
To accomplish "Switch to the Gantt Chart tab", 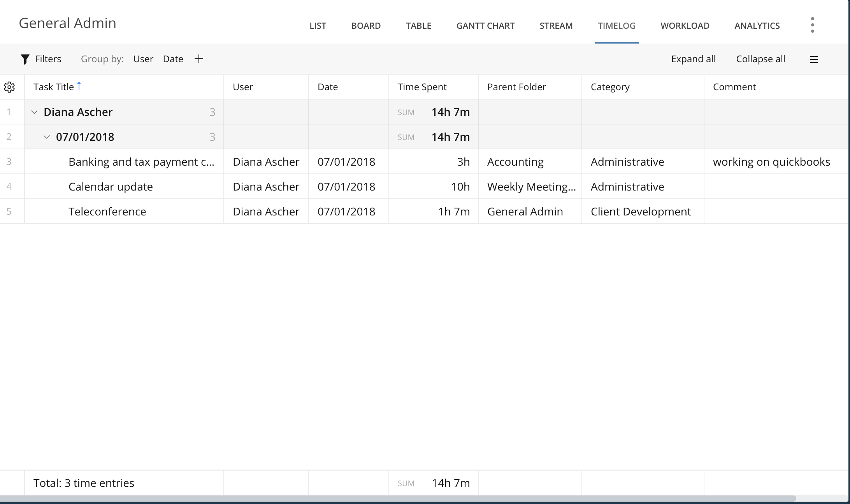I will point(485,26).
